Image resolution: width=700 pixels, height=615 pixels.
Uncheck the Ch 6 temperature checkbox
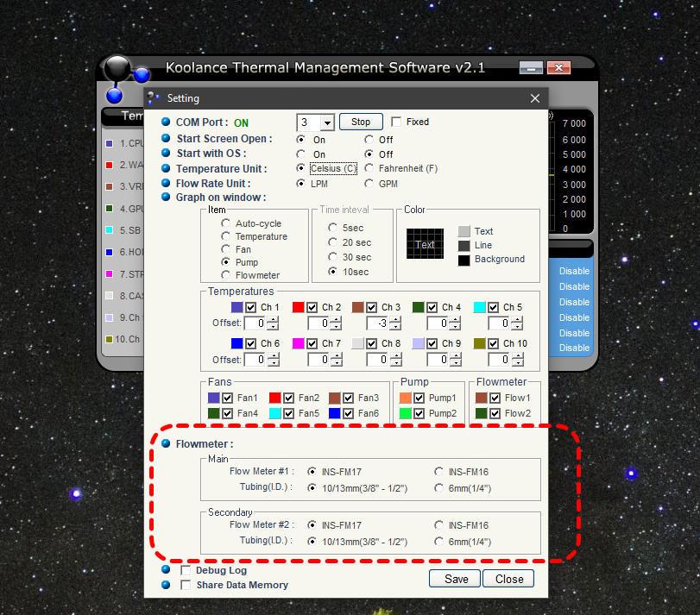251,343
